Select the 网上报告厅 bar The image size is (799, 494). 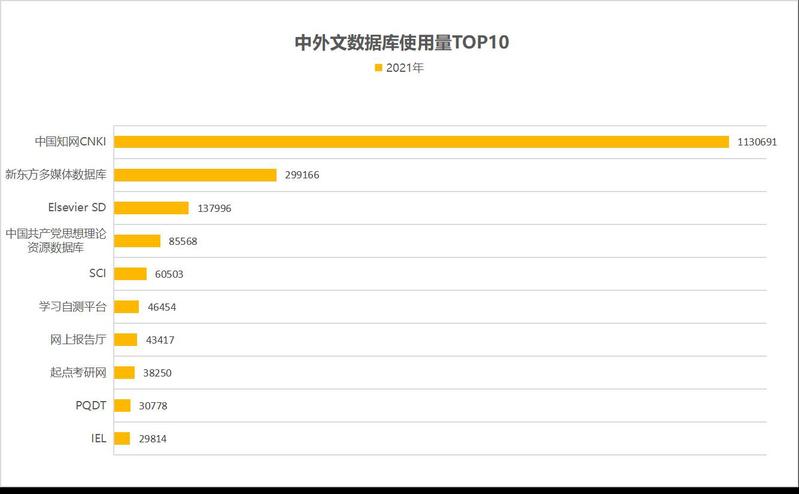[x=125, y=340]
